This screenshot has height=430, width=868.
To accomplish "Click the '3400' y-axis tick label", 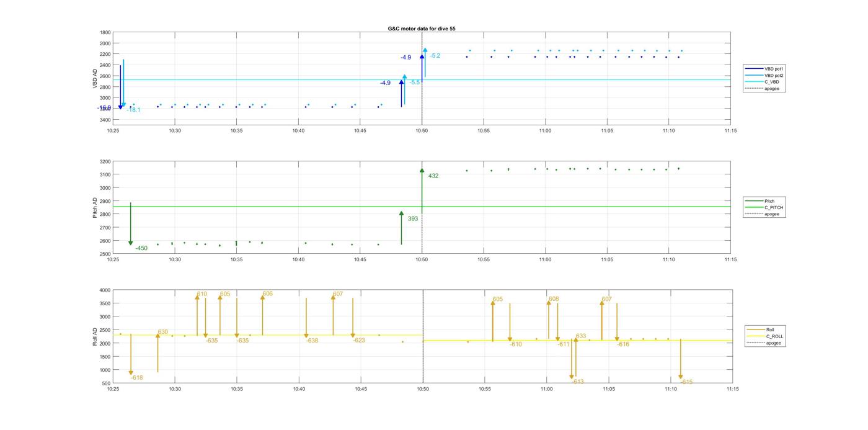I will (x=105, y=119).
